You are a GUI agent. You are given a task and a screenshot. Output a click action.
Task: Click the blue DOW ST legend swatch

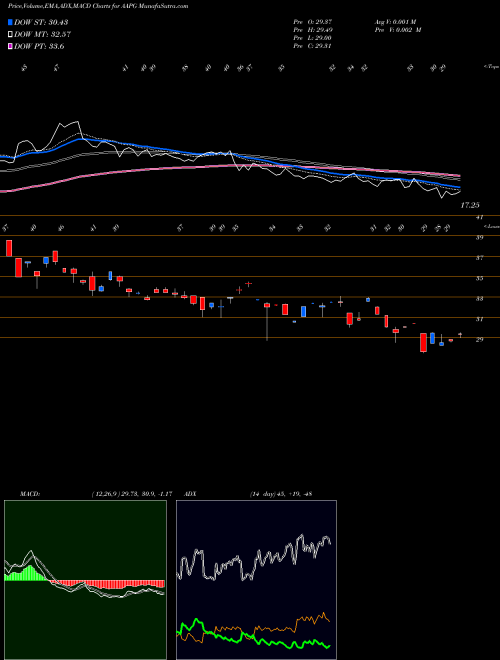tap(10, 22)
